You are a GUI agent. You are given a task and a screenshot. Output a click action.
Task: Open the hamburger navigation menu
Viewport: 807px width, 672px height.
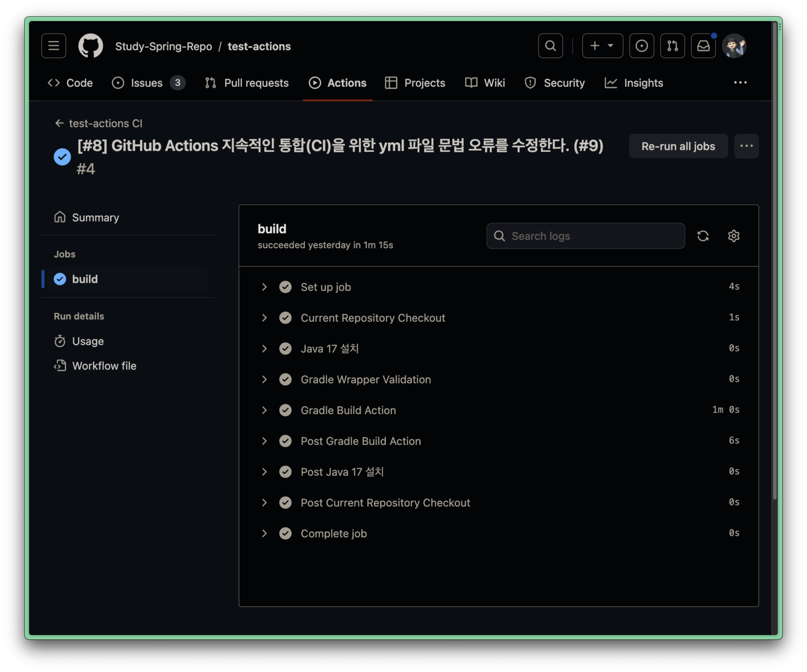click(x=54, y=46)
